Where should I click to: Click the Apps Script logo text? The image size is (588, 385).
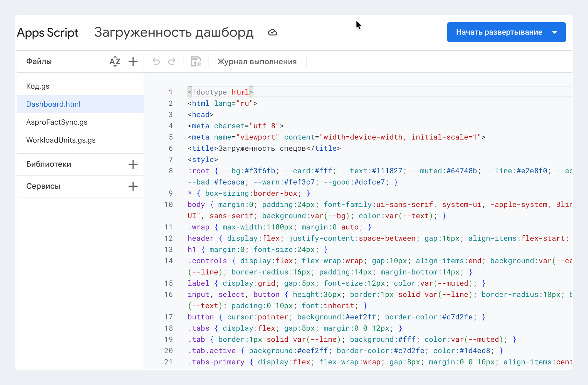coord(48,33)
